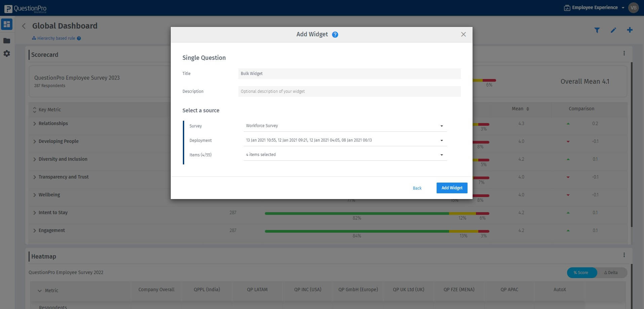This screenshot has height=309, width=644.
Task: Click the green segment of the Engagement score bar
Action: click(x=356, y=231)
